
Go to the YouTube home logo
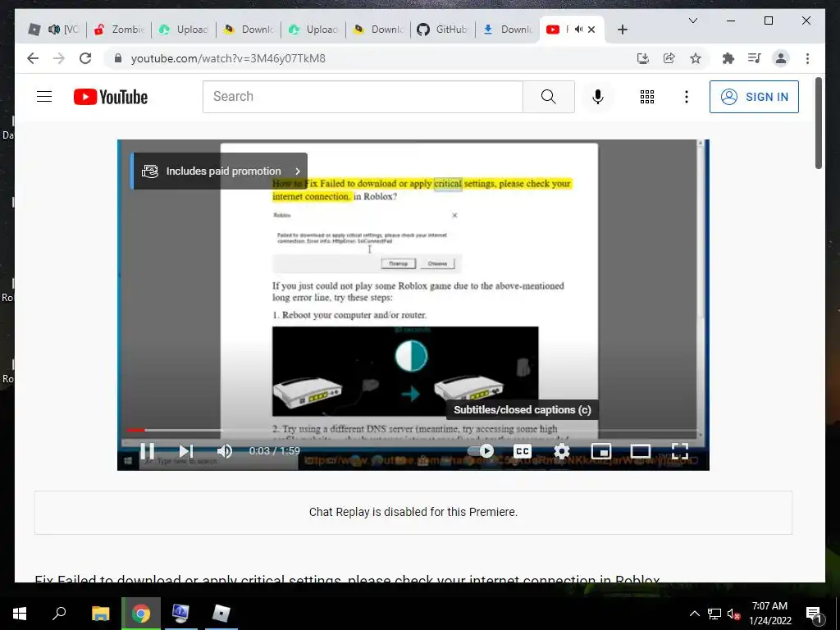pyautogui.click(x=111, y=97)
